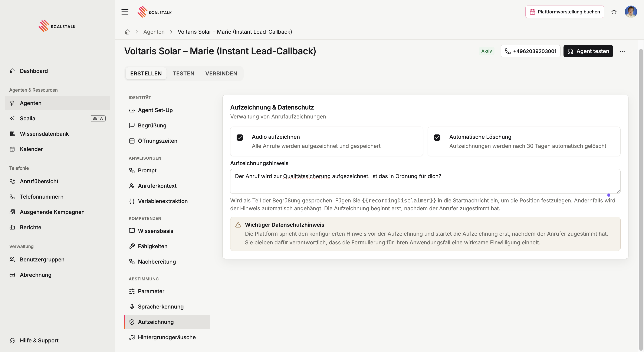The width and height of the screenshot is (644, 352).
Task: Open Dashboard in the sidebar
Action: pyautogui.click(x=57, y=71)
